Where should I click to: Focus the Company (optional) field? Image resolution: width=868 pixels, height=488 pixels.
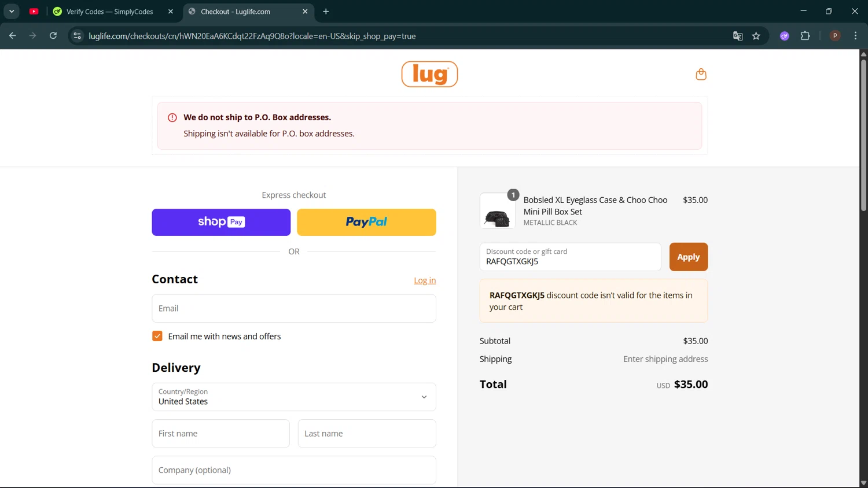(294, 470)
